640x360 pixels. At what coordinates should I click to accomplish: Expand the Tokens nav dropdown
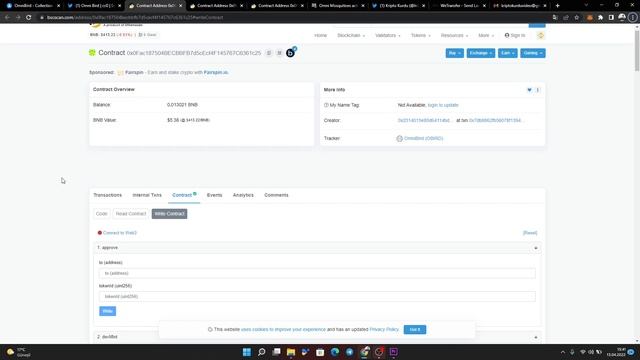tap(421, 36)
